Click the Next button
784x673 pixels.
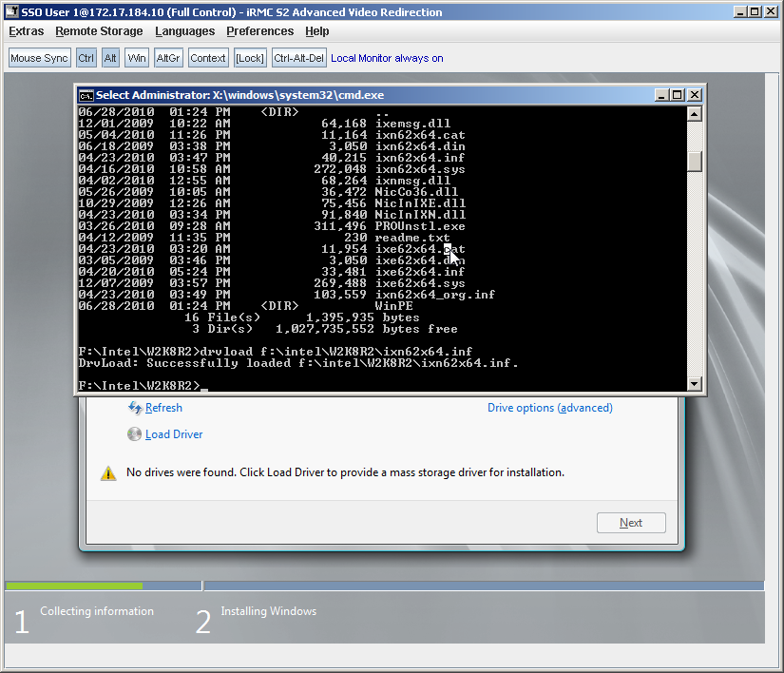pos(631,523)
